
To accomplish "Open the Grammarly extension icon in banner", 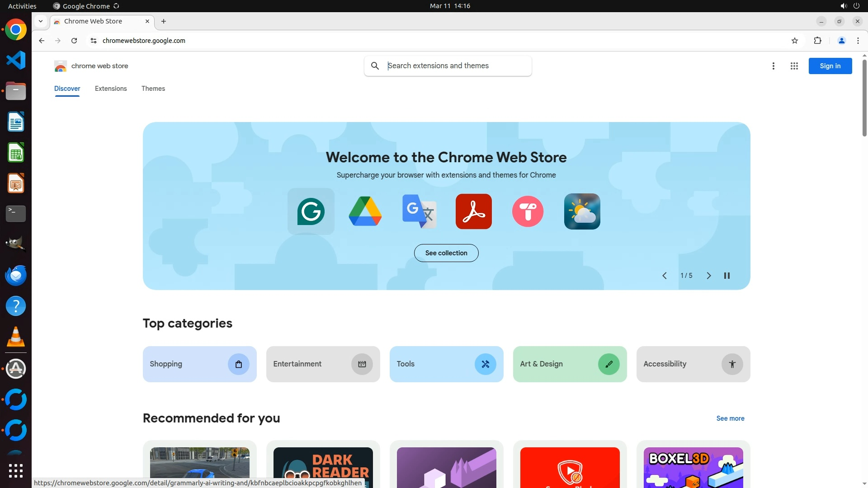I will tap(311, 211).
